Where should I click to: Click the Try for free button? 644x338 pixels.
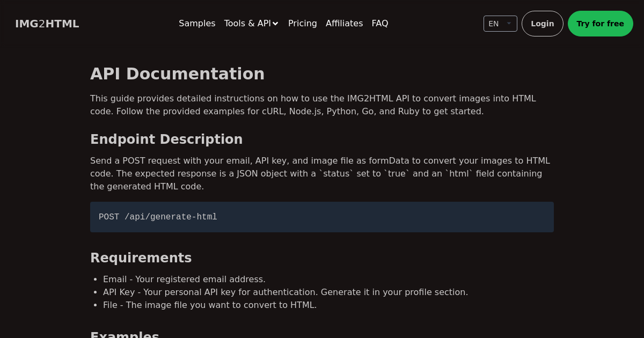[x=601, y=24]
